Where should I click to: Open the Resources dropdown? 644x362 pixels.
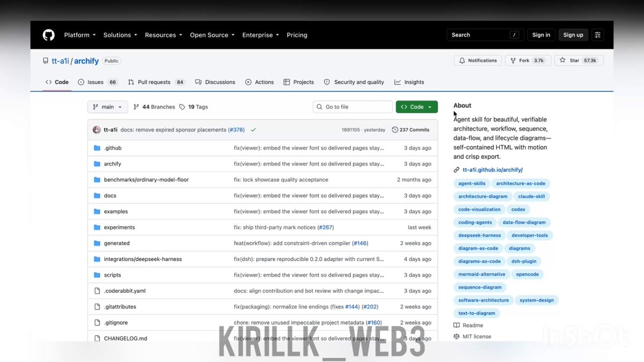[164, 35]
